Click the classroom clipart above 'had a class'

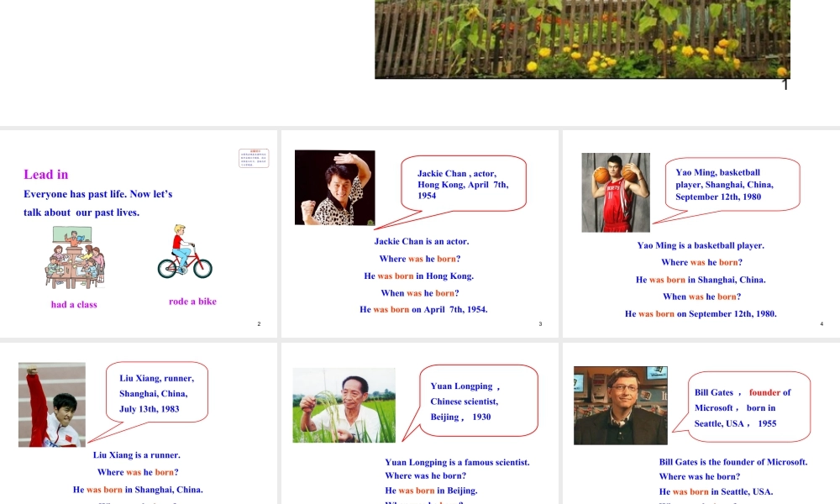pos(75,257)
